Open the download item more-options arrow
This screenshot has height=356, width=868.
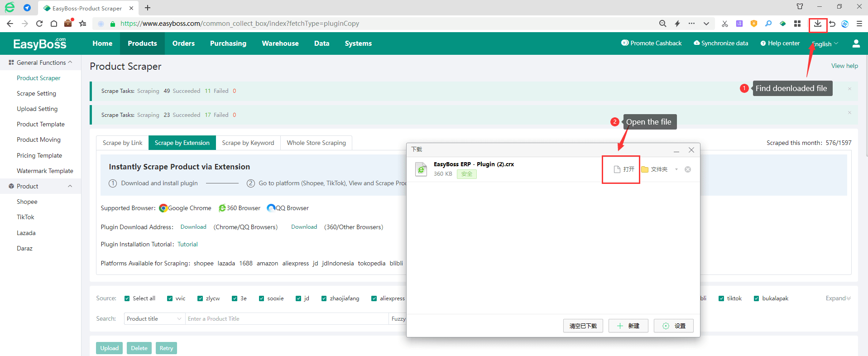(676, 169)
